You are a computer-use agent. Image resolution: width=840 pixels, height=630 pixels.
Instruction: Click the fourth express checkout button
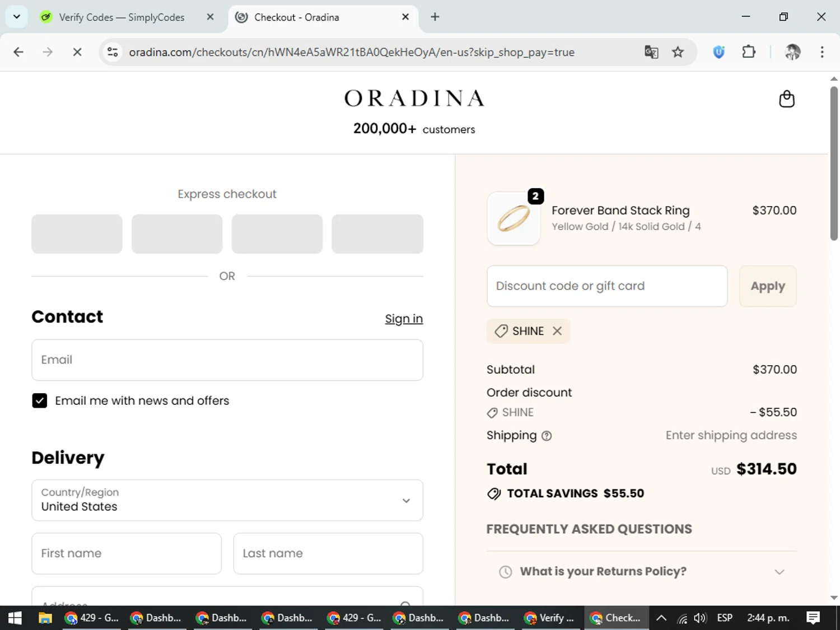(377, 234)
